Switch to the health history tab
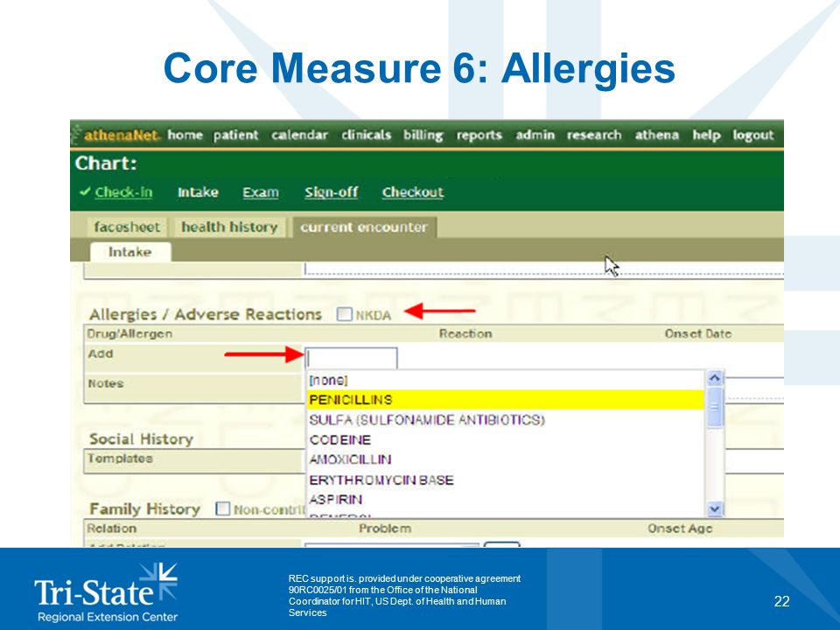Image resolution: width=840 pixels, height=630 pixels. coord(229,227)
